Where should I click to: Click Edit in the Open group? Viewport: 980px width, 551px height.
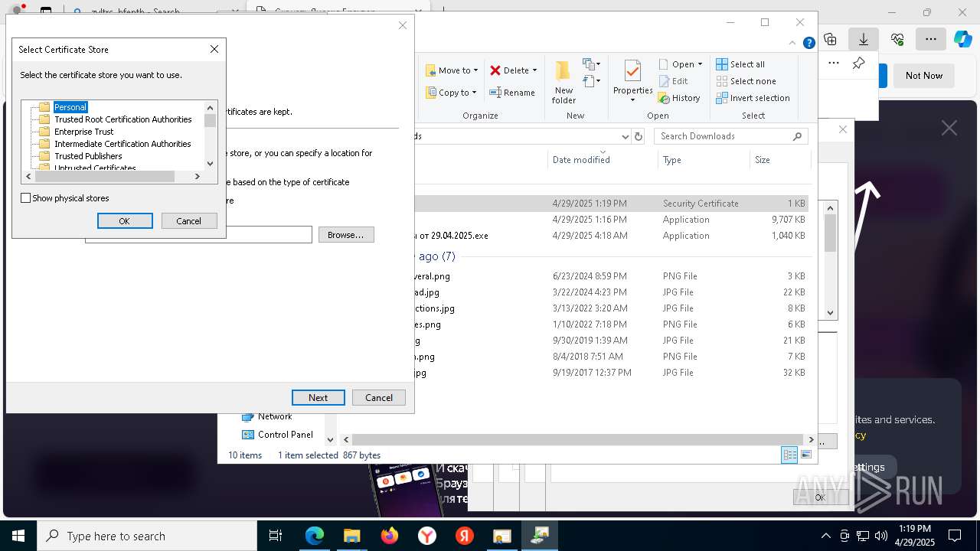[674, 81]
